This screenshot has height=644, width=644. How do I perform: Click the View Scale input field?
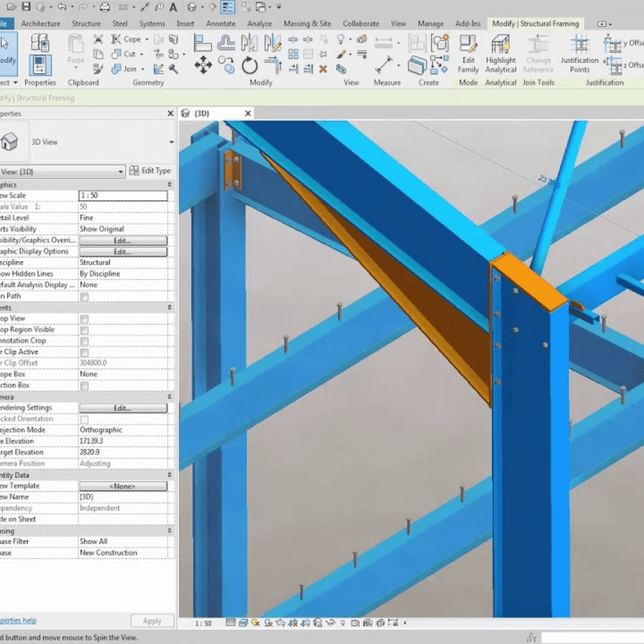click(x=123, y=196)
